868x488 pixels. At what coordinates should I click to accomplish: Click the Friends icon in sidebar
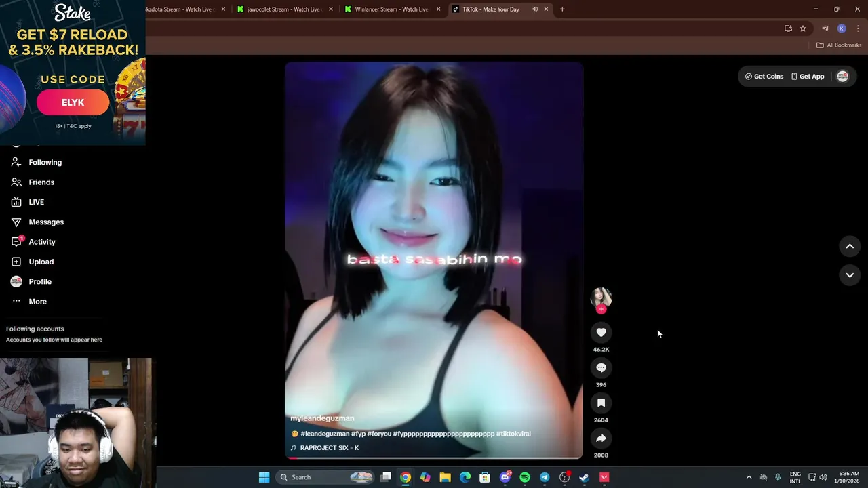coord(16,182)
